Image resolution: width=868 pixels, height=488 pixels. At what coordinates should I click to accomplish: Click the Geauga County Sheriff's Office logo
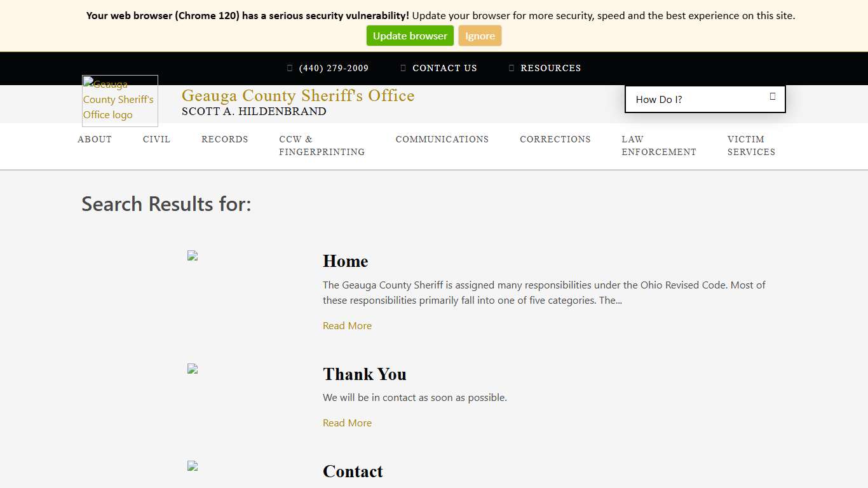click(119, 100)
